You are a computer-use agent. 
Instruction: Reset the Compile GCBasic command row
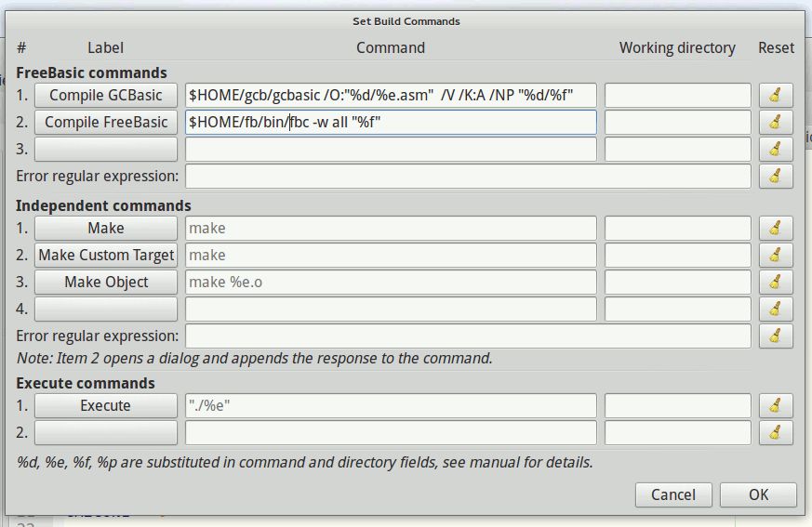pos(776,95)
